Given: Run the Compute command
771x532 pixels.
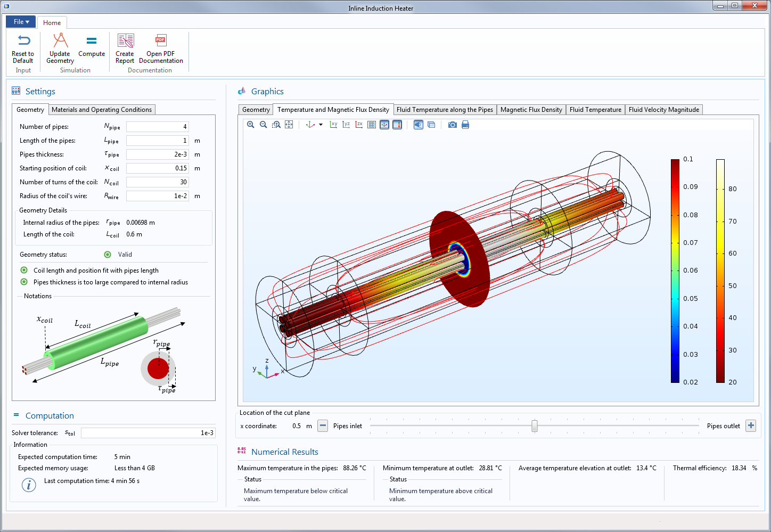Looking at the screenshot, I should [92, 46].
